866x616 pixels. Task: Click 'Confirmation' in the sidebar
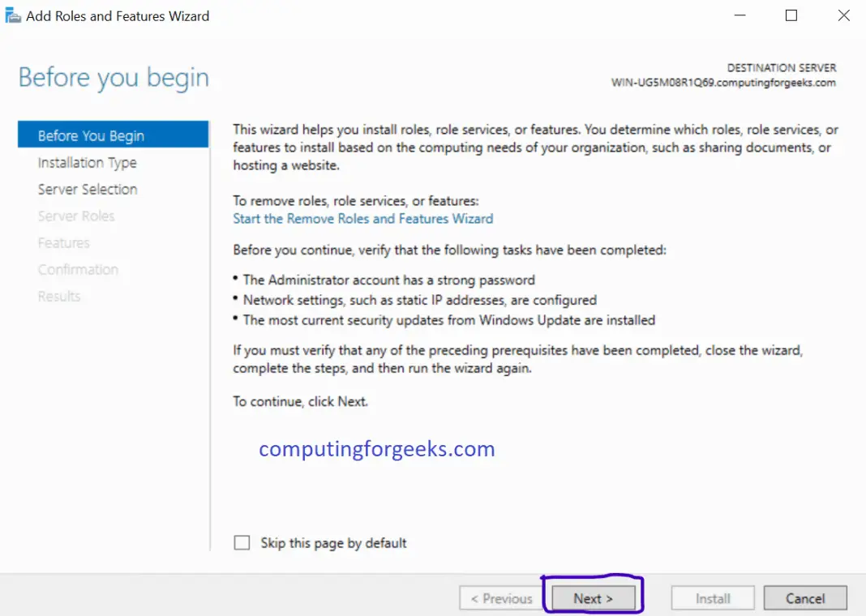point(78,269)
